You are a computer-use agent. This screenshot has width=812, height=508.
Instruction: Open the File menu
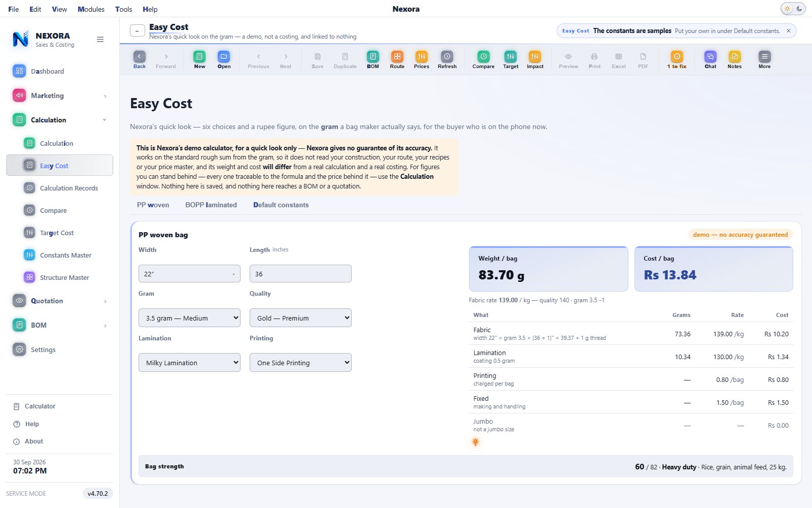point(14,9)
